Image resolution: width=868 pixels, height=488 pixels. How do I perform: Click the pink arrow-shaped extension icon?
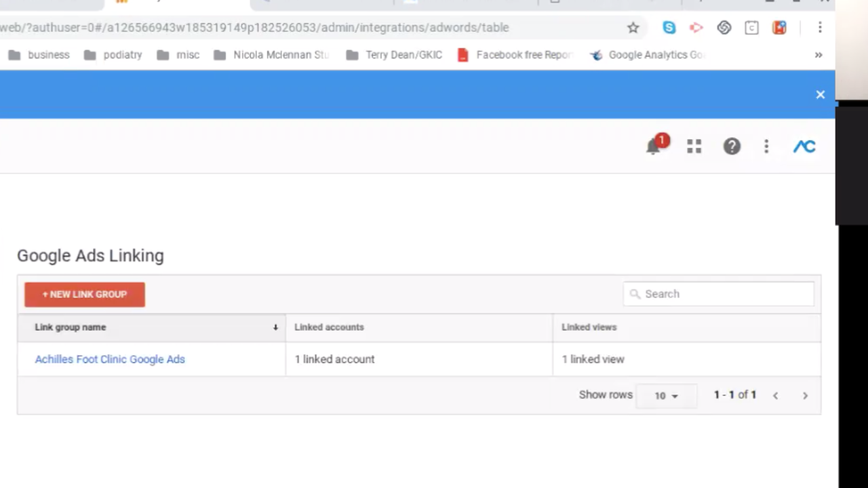pyautogui.click(x=696, y=28)
